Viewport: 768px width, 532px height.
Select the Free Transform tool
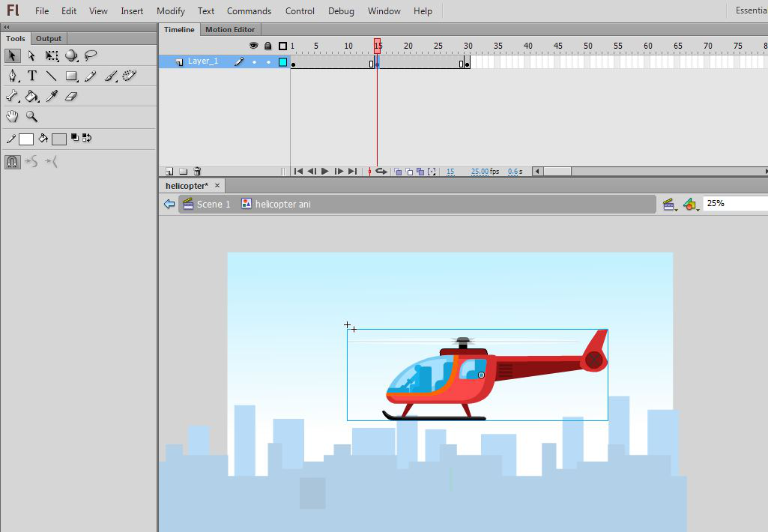coord(52,56)
